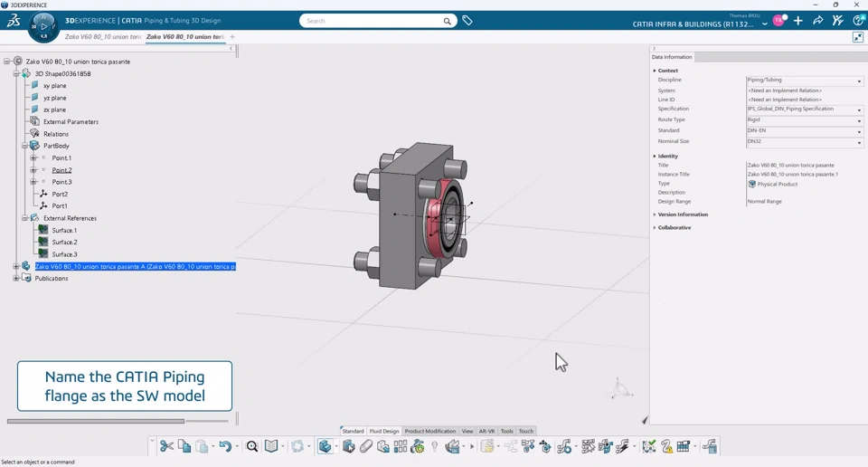Open the View toolbar tab
The image size is (868, 467).
pyautogui.click(x=467, y=431)
